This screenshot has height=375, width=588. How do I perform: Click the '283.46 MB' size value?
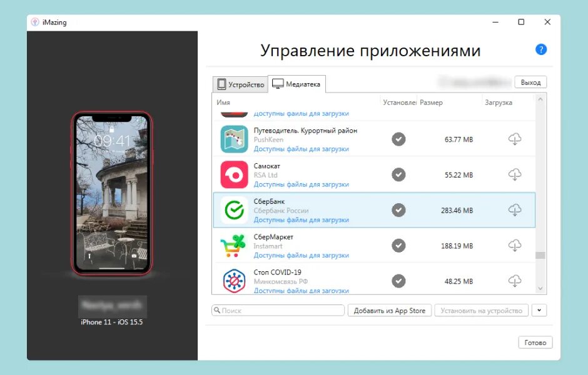point(457,211)
